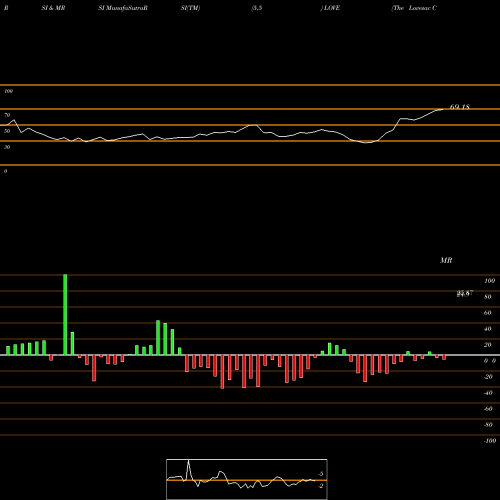Click MR axis label 100

click(x=489, y=281)
